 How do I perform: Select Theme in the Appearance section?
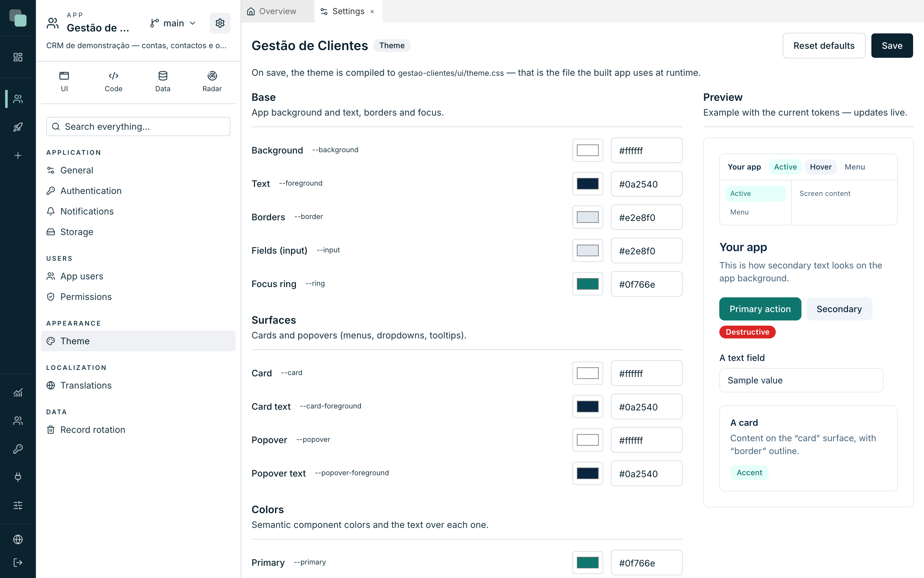(138, 341)
